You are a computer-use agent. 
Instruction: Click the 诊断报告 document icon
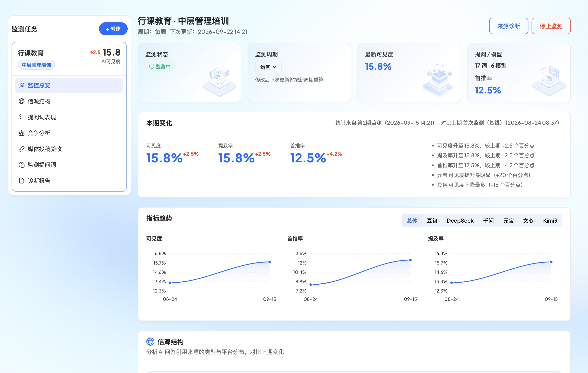point(22,181)
